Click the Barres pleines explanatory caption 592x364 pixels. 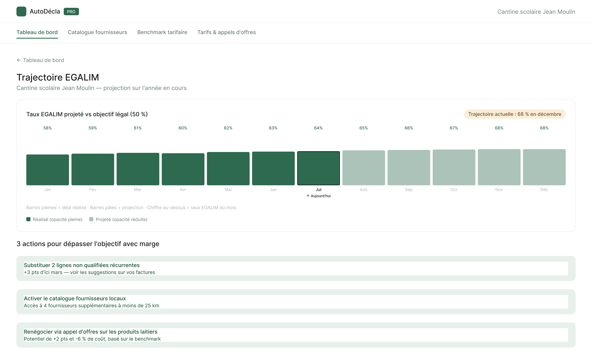131,207
